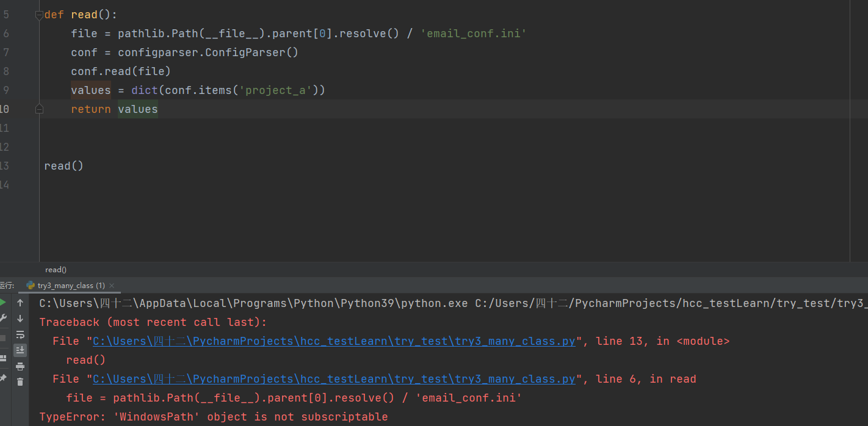868x426 pixels.
Task: Open run configuration wrench icon
Action: pos(3,318)
